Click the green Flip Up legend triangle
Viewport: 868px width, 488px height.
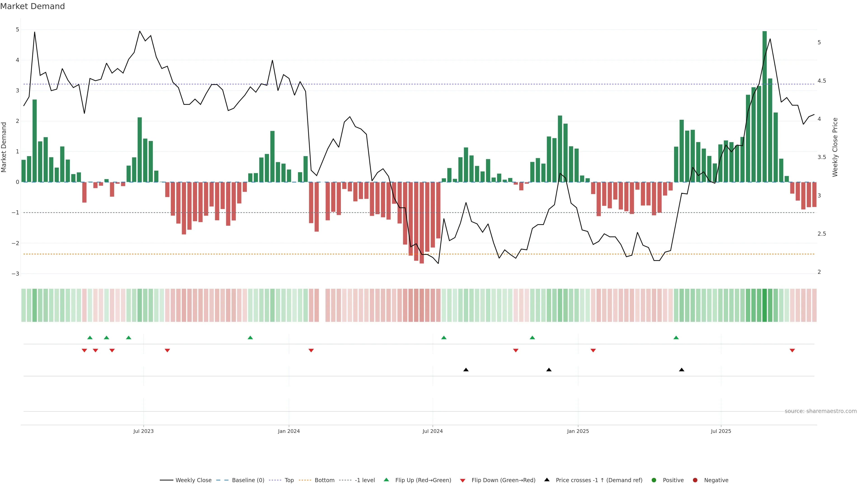(387, 480)
